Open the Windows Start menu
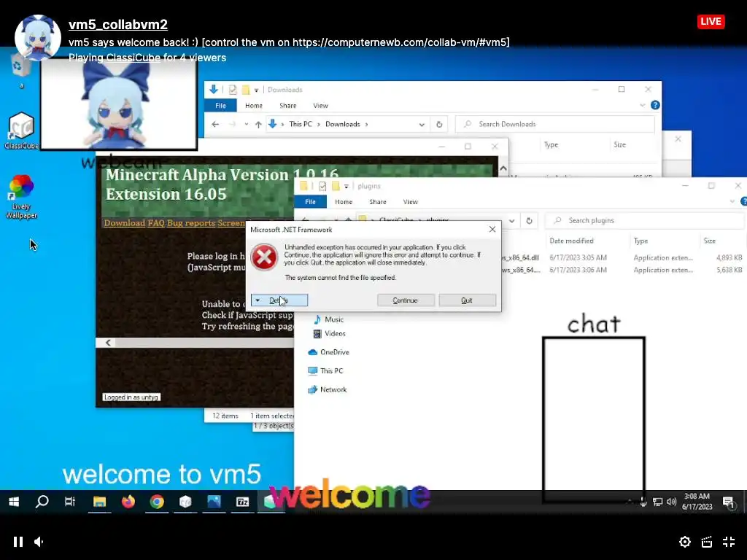This screenshot has height=560, width=747. [14, 502]
